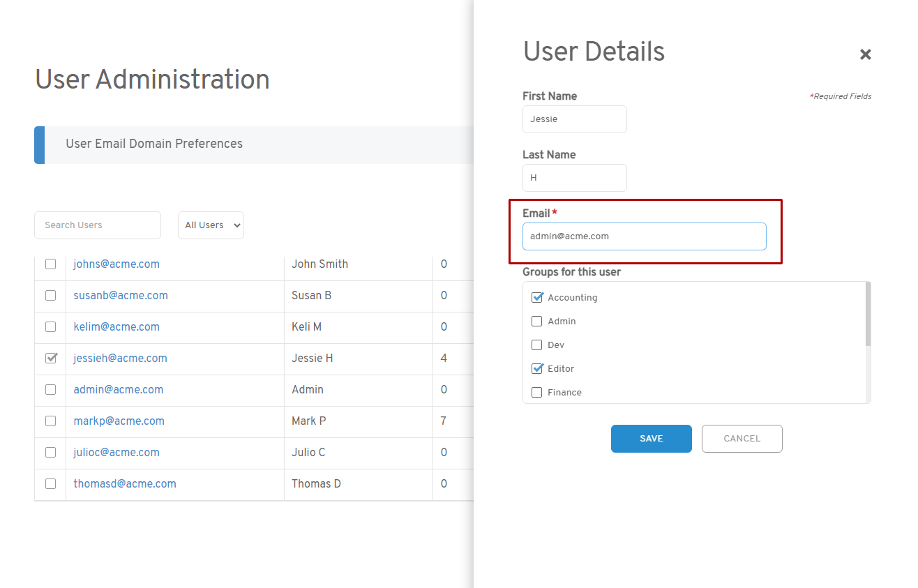The image size is (918, 588).
Task: Open the markp@acme.com user link
Action: click(x=119, y=421)
